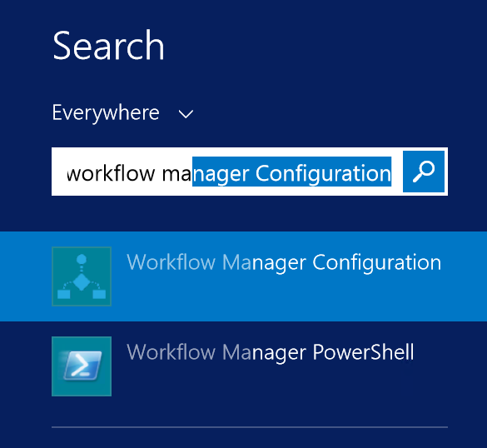
Task: Select Workflow Manager Configuration result text
Action: [x=284, y=263]
